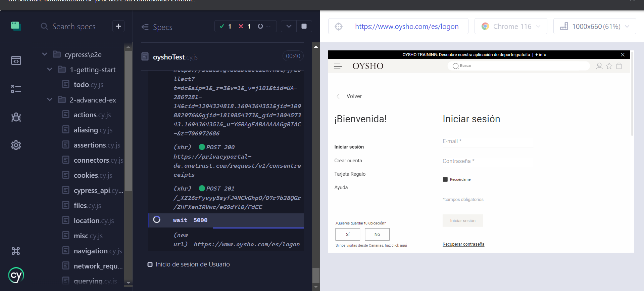The height and width of the screenshot is (291, 644).
Task: Stop the running test square button
Action: 304,26
